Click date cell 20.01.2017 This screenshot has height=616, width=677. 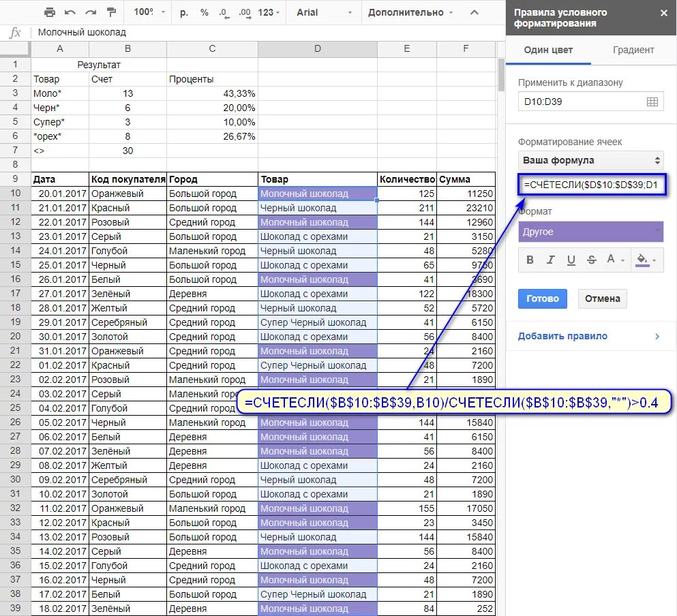[x=59, y=194]
